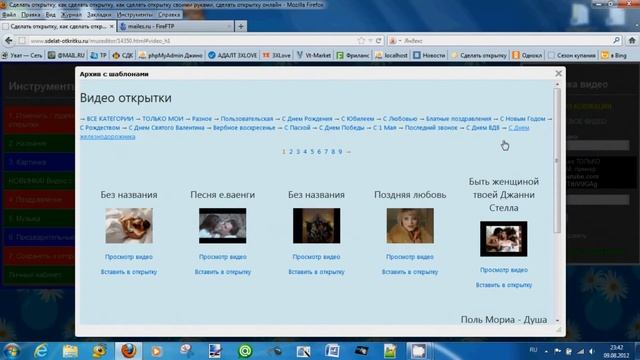Open the в Bing bookmark
640x360 pixels.
[614, 55]
